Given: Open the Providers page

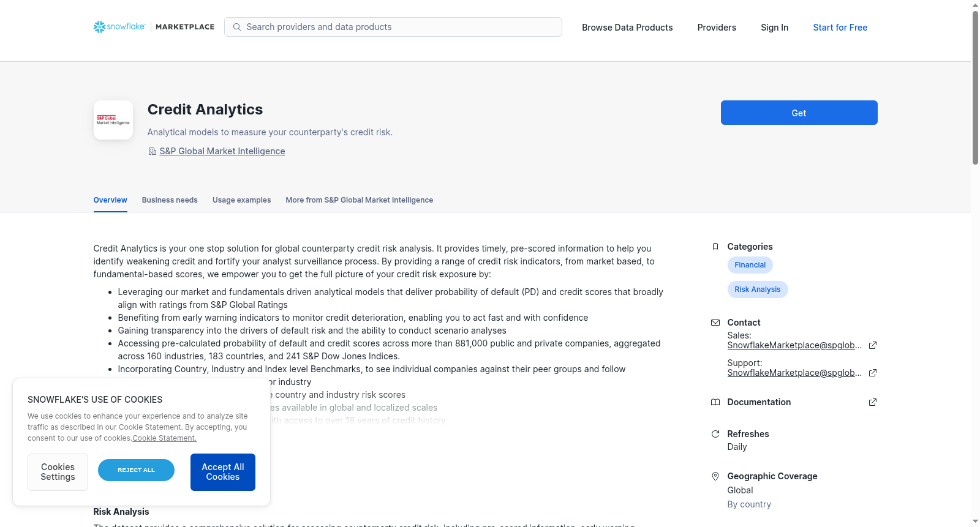Looking at the screenshot, I should coord(717,28).
